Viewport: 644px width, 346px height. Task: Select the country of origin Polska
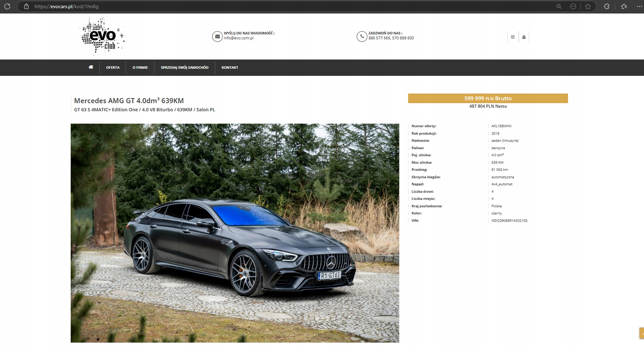click(x=496, y=206)
